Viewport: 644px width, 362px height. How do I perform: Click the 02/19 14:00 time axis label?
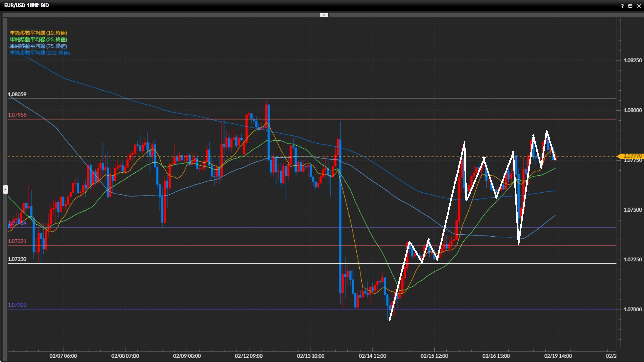point(558,356)
